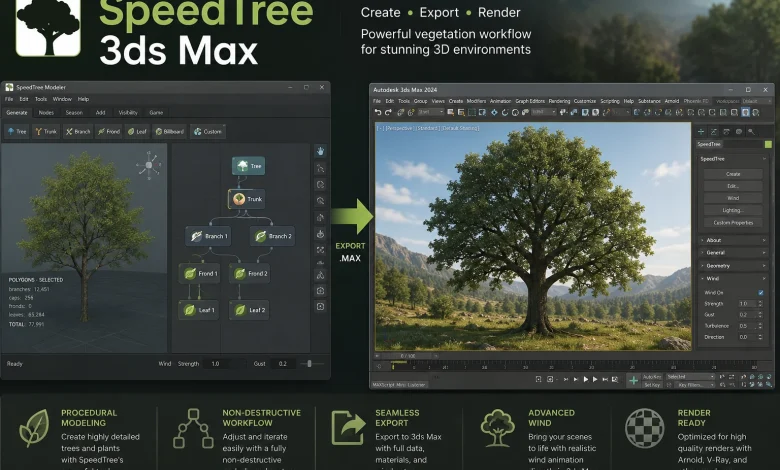Click the green object color swatch
Viewport: 780px width, 470px height.
tap(768, 144)
